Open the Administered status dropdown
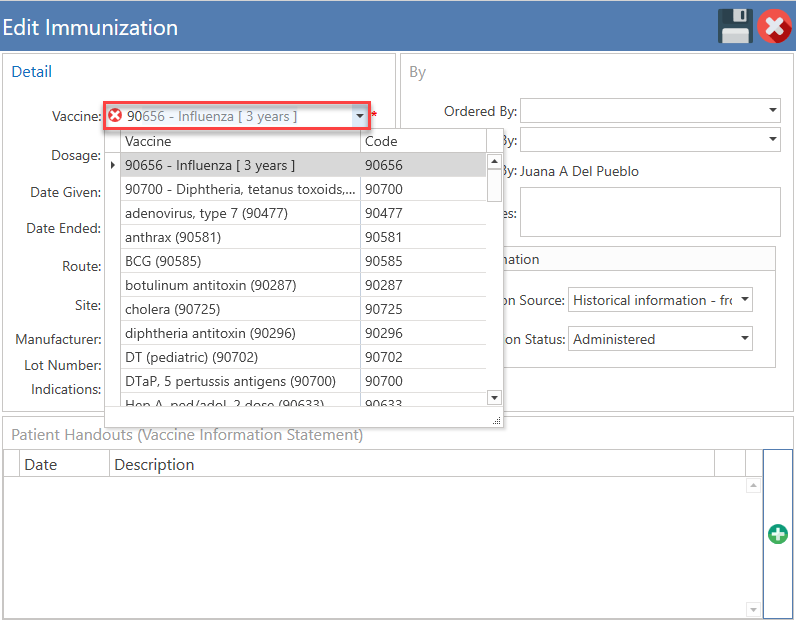Image resolution: width=796 pixels, height=622 pixels. [745, 338]
